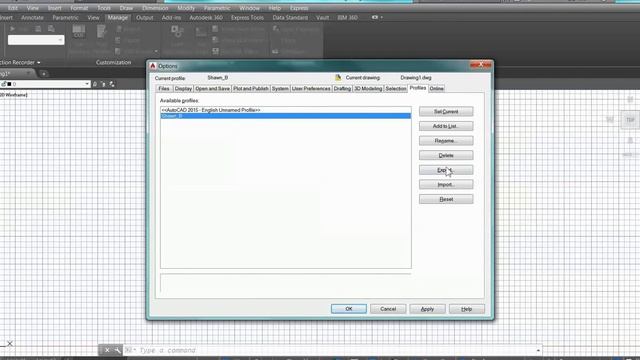Open the Express Tools ribbon tab
Screen dimensions: 640x360
click(x=247, y=18)
